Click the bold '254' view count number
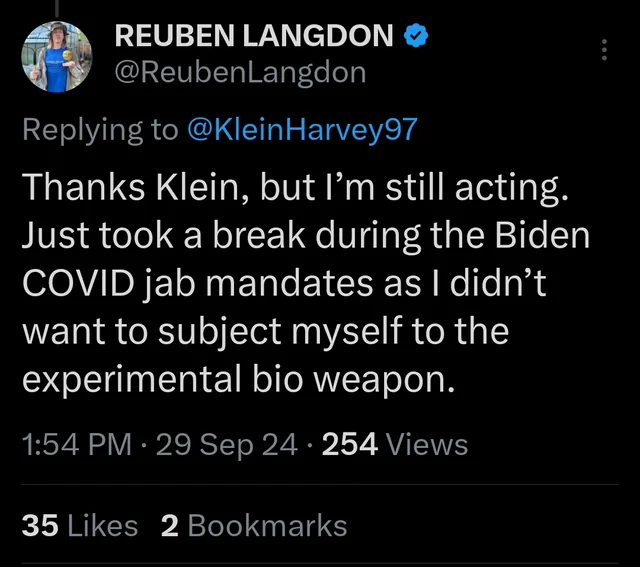The image size is (640, 567). click(x=349, y=443)
